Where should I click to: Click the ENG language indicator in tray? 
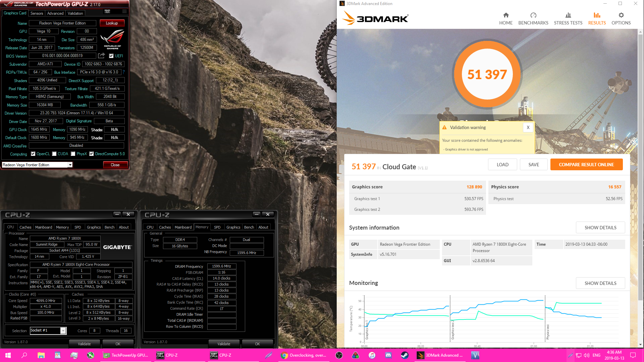(x=596, y=355)
